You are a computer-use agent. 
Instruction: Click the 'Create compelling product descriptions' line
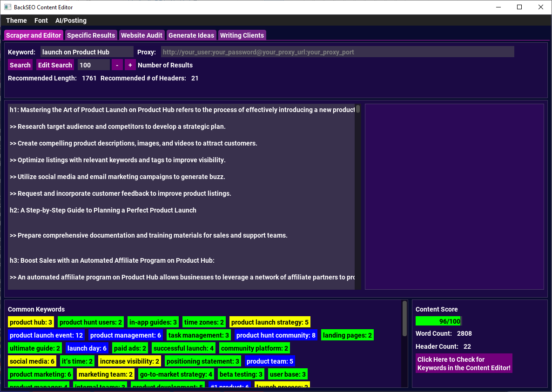[x=134, y=143]
